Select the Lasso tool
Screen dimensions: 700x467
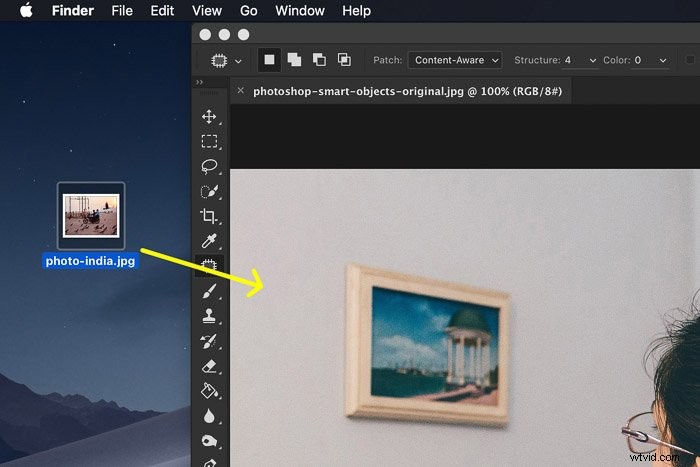coord(209,166)
